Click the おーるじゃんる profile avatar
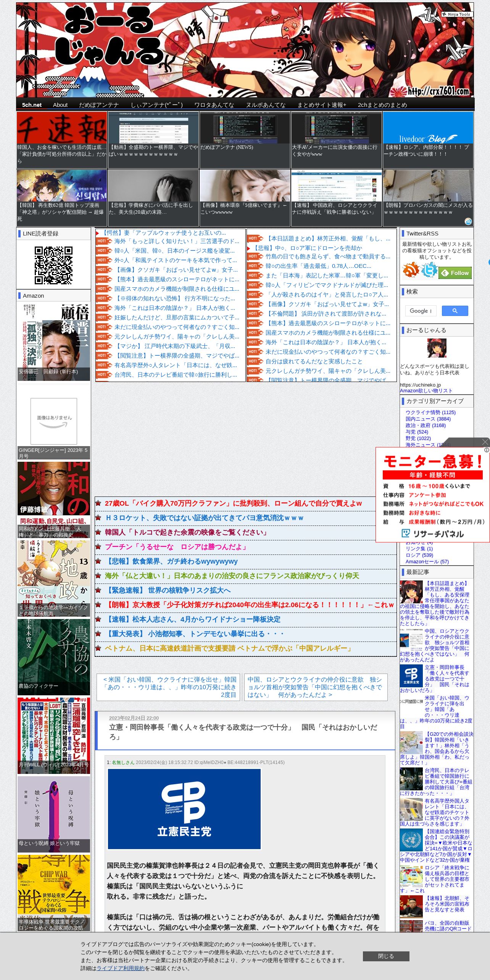Image resolution: width=490 pixels, height=980 pixels. (x=437, y=348)
